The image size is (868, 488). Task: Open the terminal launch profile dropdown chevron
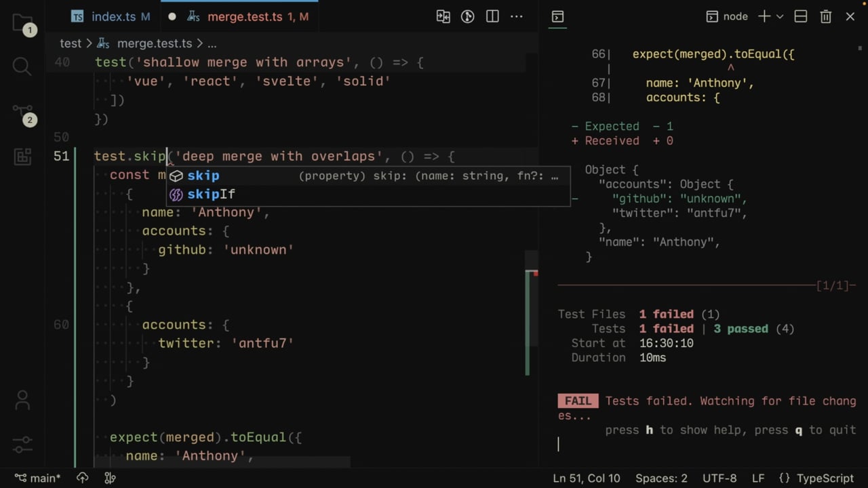point(780,16)
